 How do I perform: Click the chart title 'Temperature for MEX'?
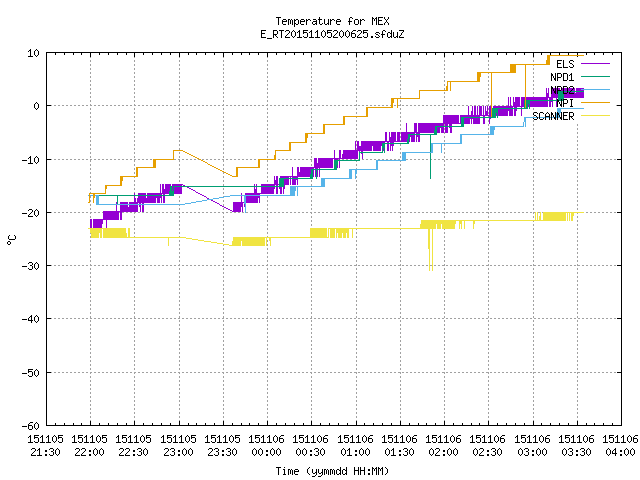pyautogui.click(x=332, y=21)
